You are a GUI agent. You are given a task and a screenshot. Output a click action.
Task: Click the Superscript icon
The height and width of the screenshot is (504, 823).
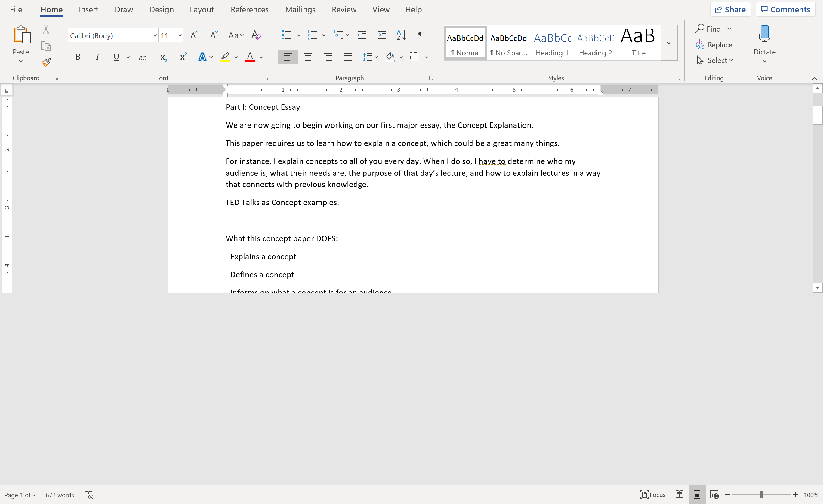coord(183,57)
